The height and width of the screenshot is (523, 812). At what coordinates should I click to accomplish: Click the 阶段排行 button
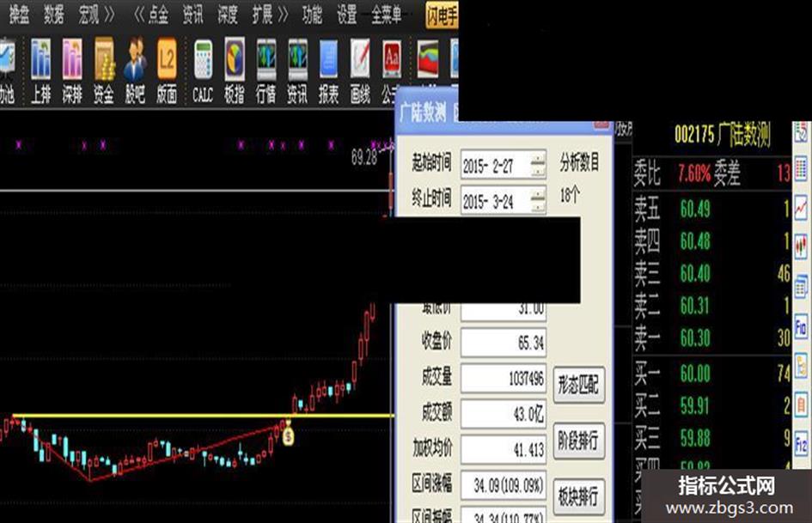coord(578,441)
